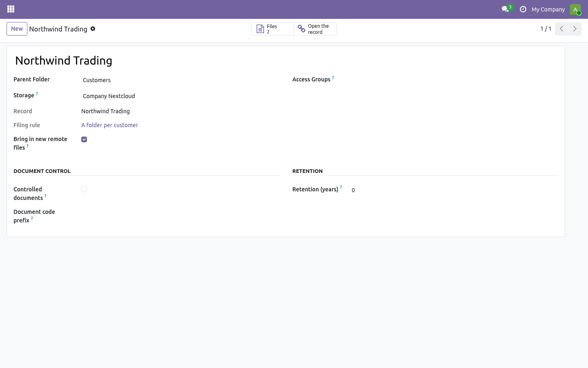
Task: Show the Controlled documents help mark
Action: pyautogui.click(x=45, y=196)
